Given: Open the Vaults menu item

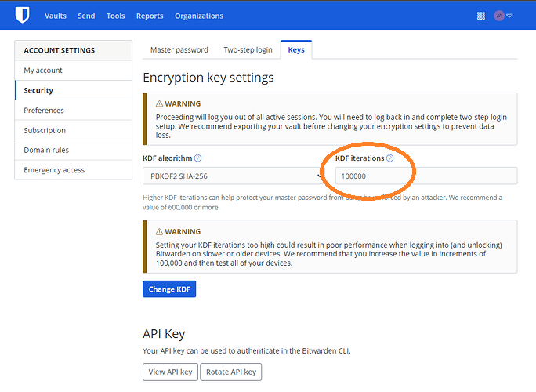Looking at the screenshot, I should pos(56,16).
